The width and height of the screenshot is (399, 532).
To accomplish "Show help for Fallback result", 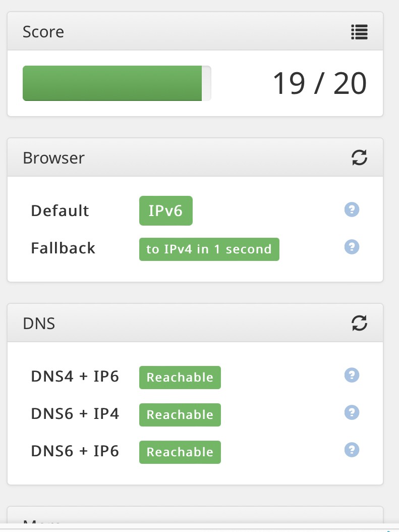I will click(352, 247).
